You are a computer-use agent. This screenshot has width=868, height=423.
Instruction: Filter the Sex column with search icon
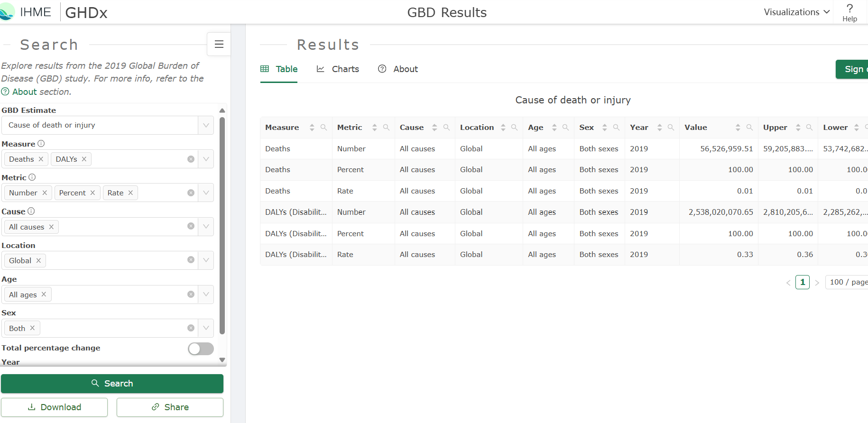616,127
